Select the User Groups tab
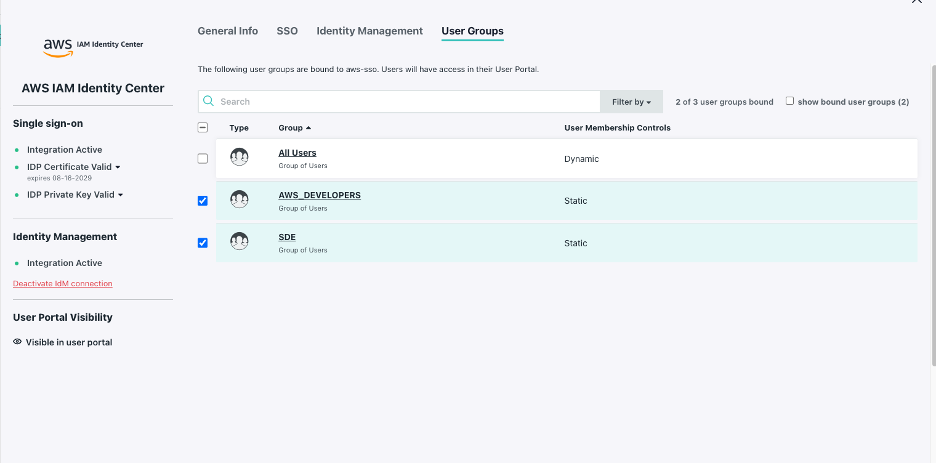 (x=472, y=31)
